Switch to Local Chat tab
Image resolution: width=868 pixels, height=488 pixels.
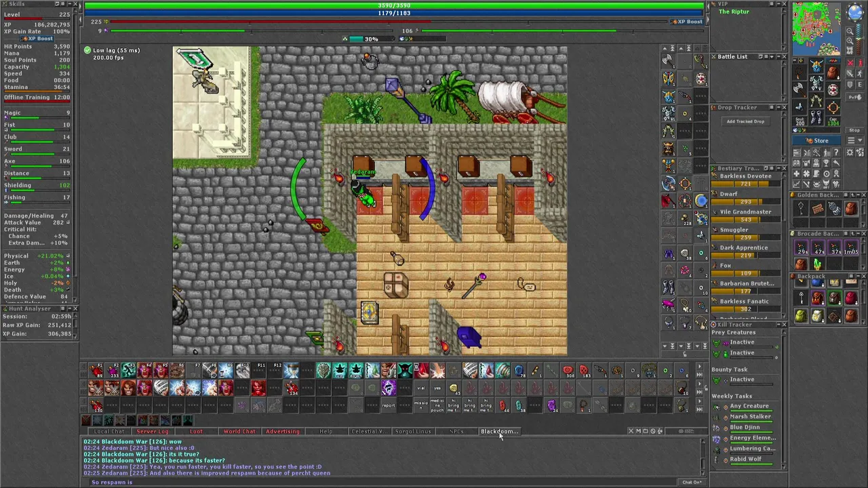pos(109,431)
